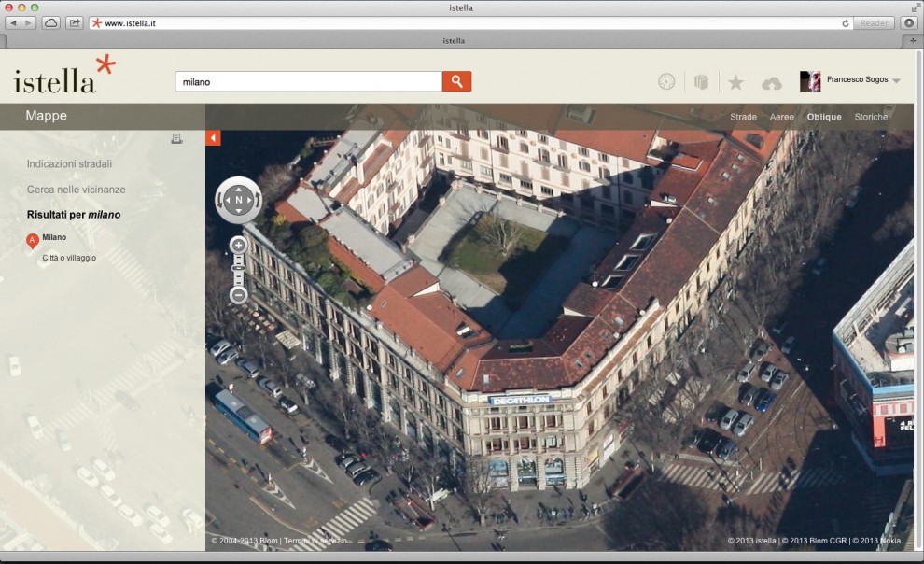The image size is (924, 564).
Task: Open the cloud upload icon
Action: (771, 83)
